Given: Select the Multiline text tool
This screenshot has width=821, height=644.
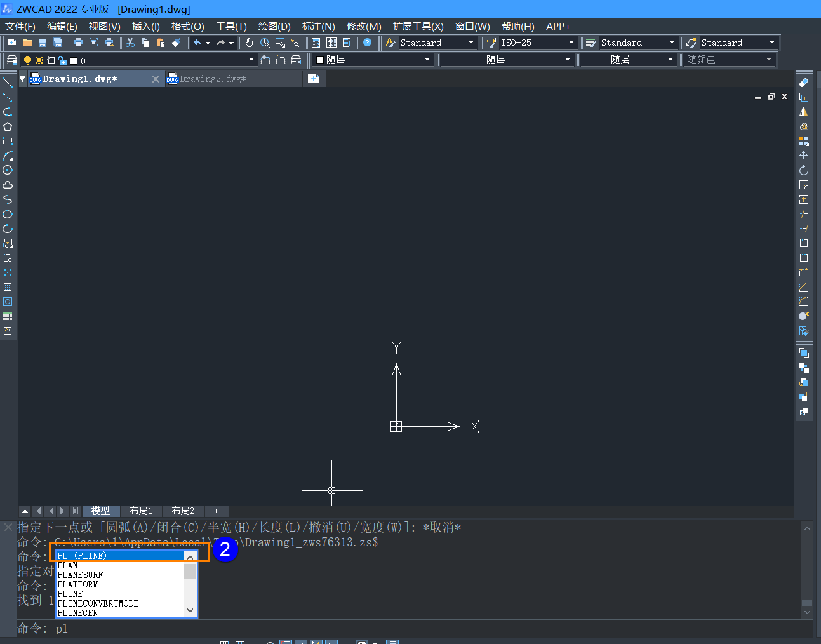Looking at the screenshot, I should pyautogui.click(x=8, y=331).
